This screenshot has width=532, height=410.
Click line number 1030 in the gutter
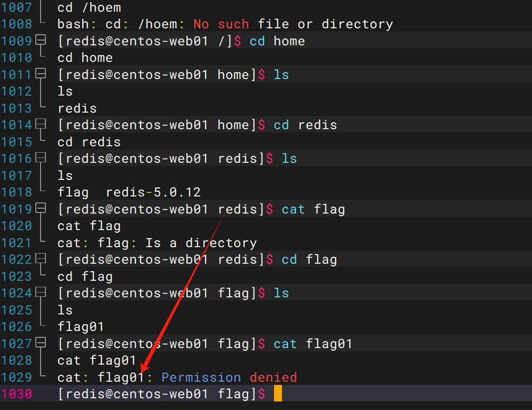[x=17, y=394]
